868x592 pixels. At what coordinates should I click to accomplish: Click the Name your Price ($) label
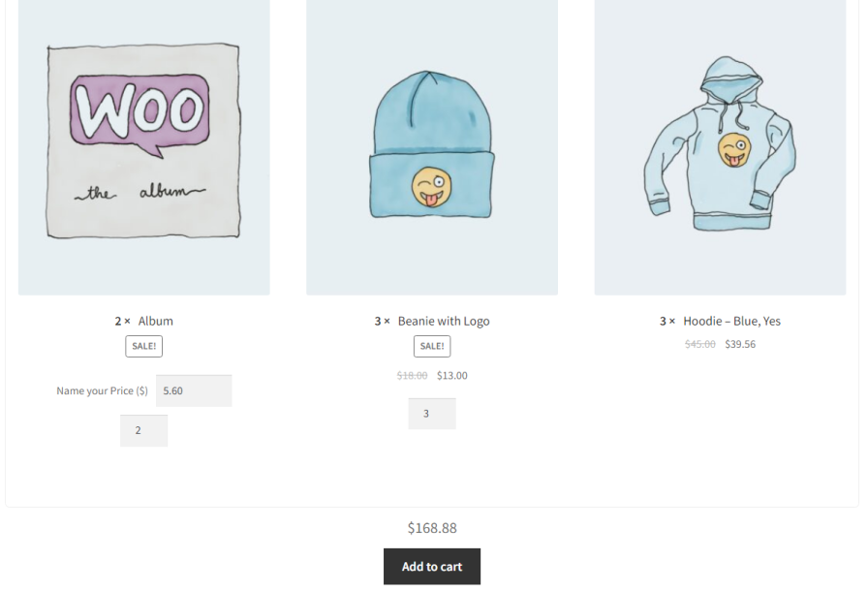click(x=102, y=391)
